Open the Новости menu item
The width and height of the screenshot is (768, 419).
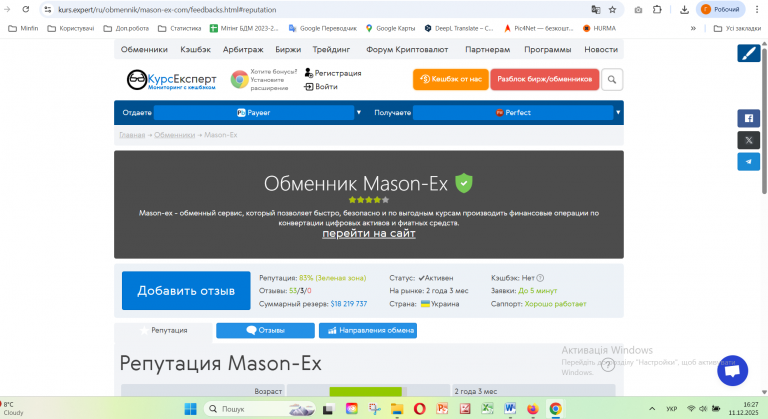(601, 49)
